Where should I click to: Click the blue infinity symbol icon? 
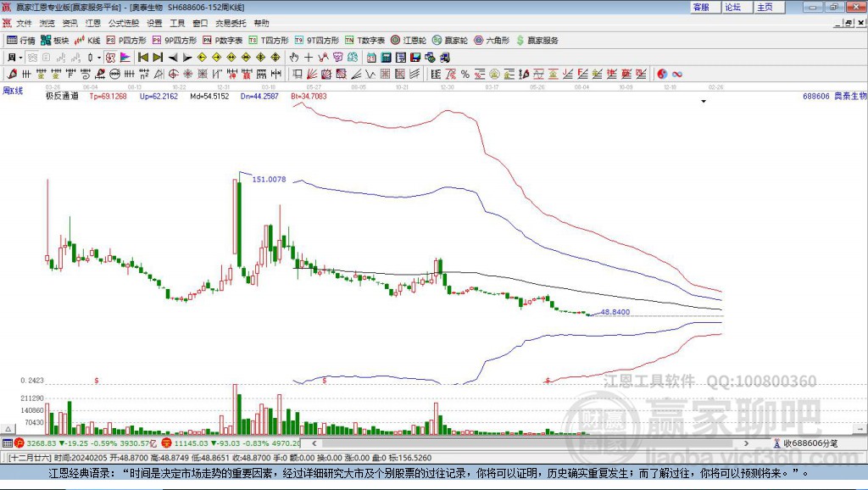[x=677, y=74]
